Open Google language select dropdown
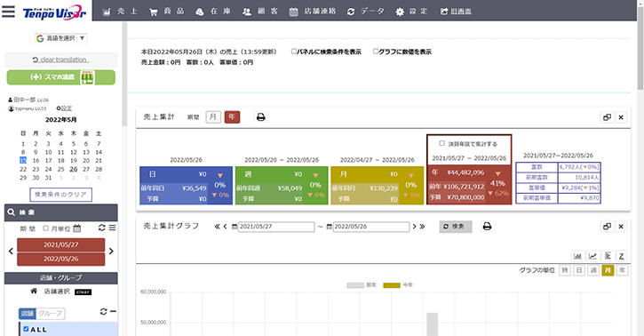The height and width of the screenshot is (336, 644). [60, 38]
